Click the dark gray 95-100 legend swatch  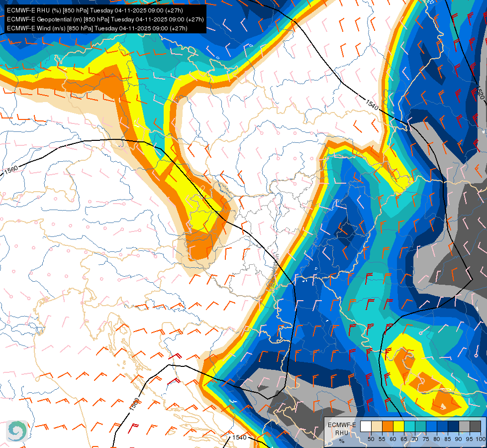click(476, 426)
